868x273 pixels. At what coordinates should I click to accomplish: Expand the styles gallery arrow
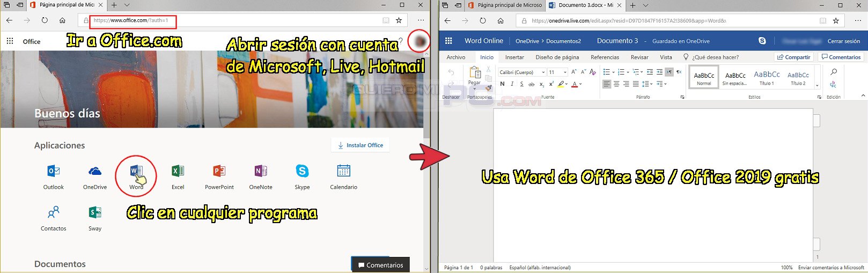click(x=817, y=85)
